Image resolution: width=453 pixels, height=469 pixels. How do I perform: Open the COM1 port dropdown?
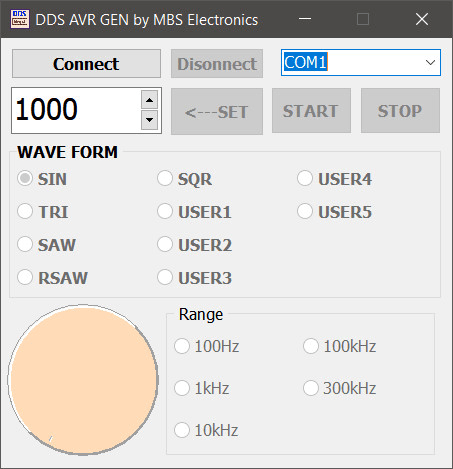[361, 63]
